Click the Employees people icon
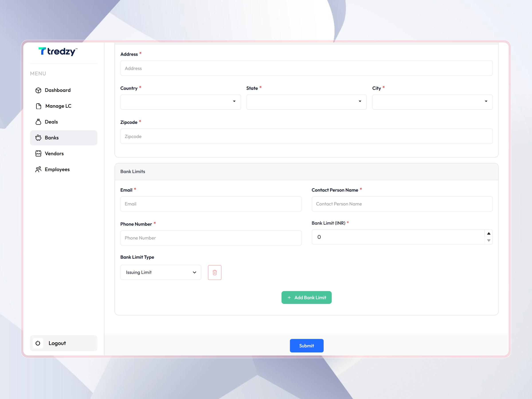Screen dimensions: 532x399 (x=39, y=169)
